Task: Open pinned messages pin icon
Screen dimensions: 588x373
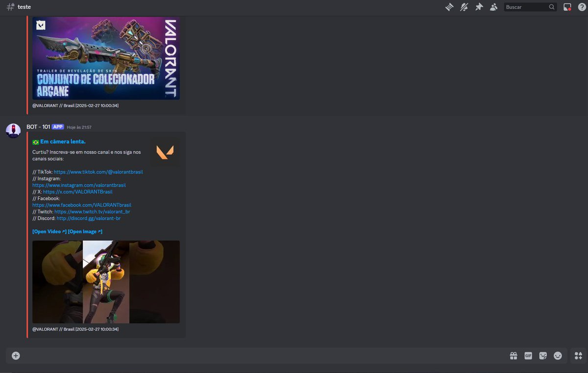Action: coord(479,7)
